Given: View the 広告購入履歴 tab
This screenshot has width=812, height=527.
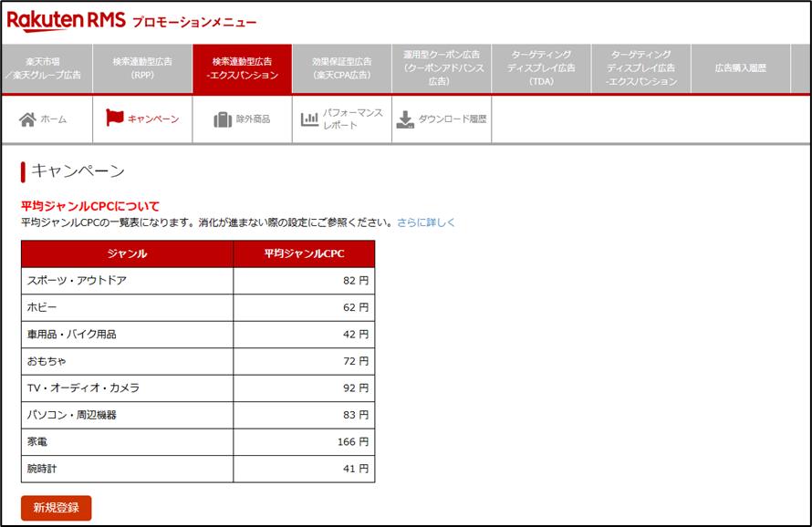Looking at the screenshot, I should (x=739, y=68).
